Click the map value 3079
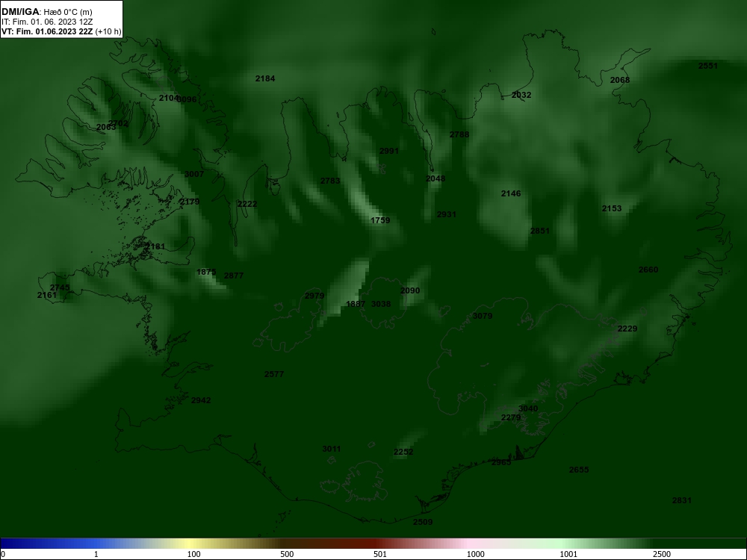The width and height of the screenshot is (747, 560). pyautogui.click(x=482, y=316)
